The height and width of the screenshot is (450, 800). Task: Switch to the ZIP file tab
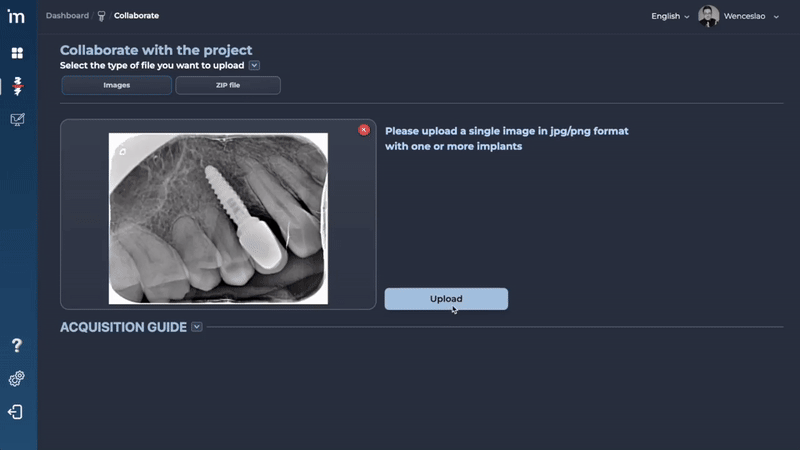coord(228,85)
